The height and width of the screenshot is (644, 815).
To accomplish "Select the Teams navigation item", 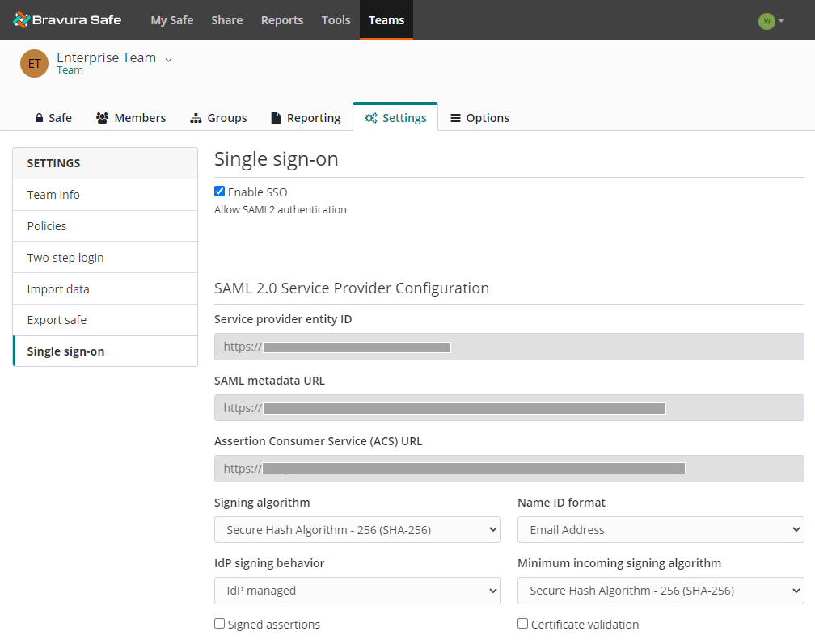I will coord(386,20).
